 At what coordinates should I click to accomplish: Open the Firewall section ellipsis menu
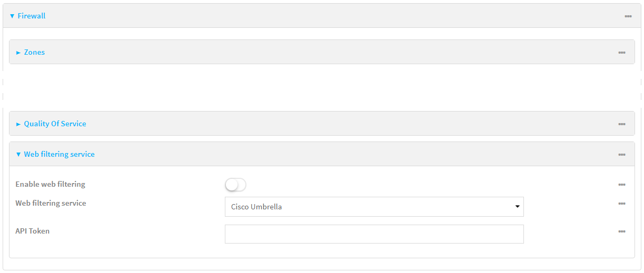[x=628, y=16]
